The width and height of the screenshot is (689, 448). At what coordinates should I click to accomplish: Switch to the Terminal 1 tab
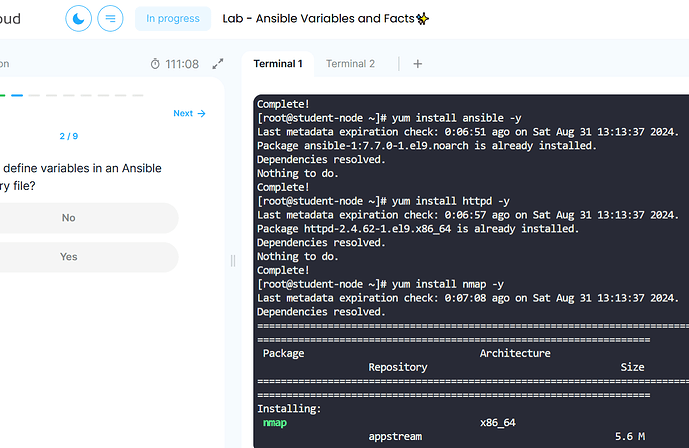tap(278, 64)
